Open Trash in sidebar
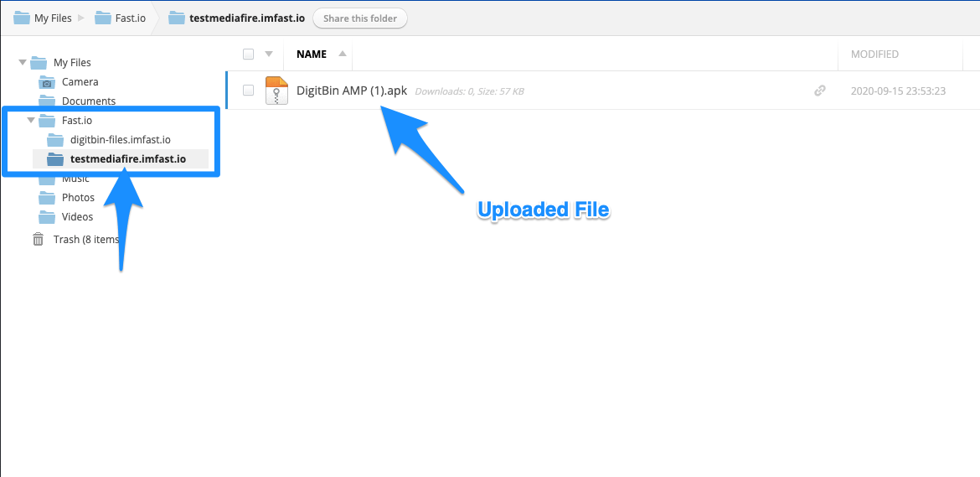Image resolution: width=980 pixels, height=477 pixels. click(x=86, y=240)
